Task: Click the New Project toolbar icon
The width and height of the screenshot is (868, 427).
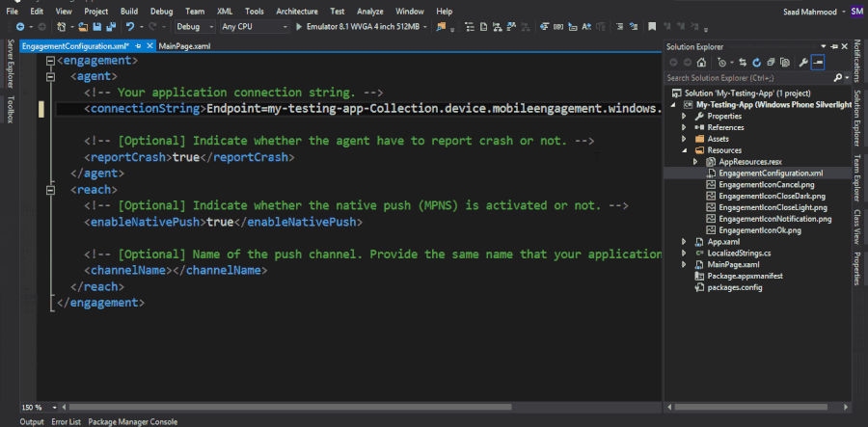Action: tap(61, 27)
